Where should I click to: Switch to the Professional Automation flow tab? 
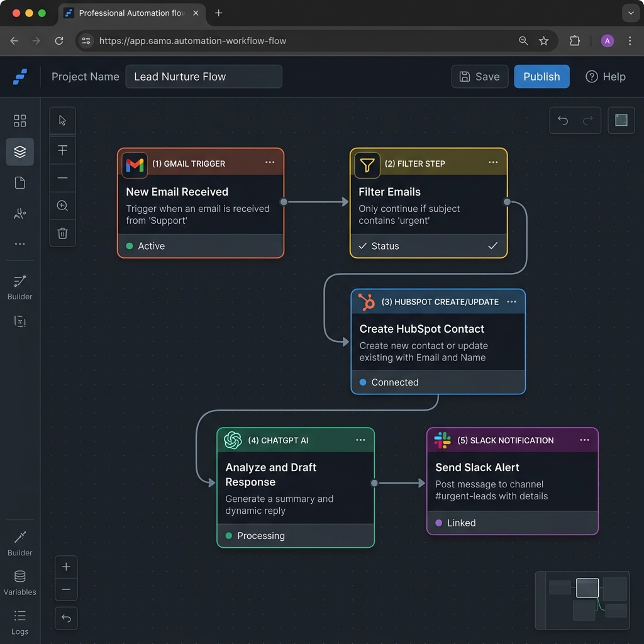pyautogui.click(x=131, y=13)
